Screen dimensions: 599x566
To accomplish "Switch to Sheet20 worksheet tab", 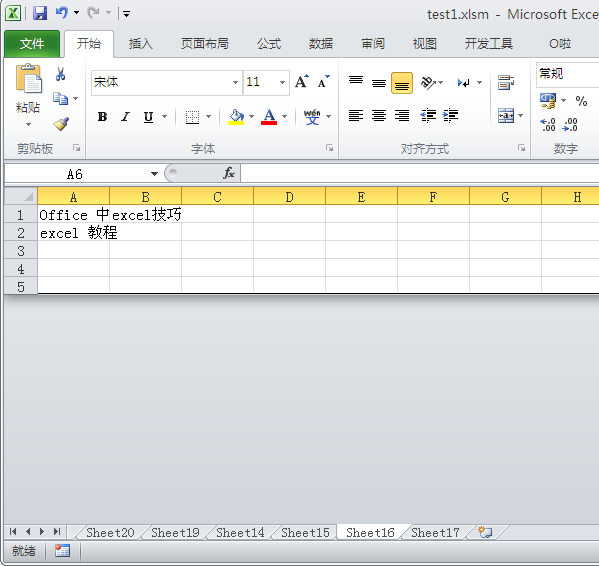I will [110, 532].
